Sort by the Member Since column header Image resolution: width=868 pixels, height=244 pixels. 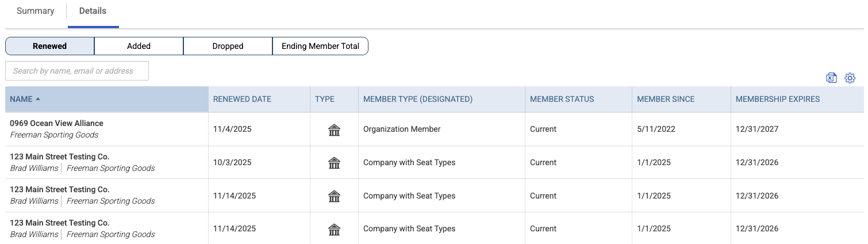tap(666, 99)
